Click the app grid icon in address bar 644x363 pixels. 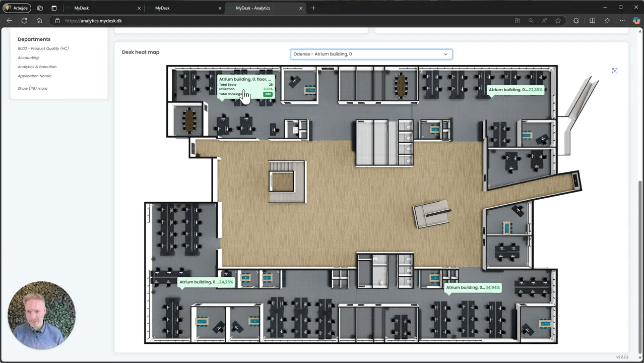pyautogui.click(x=518, y=21)
